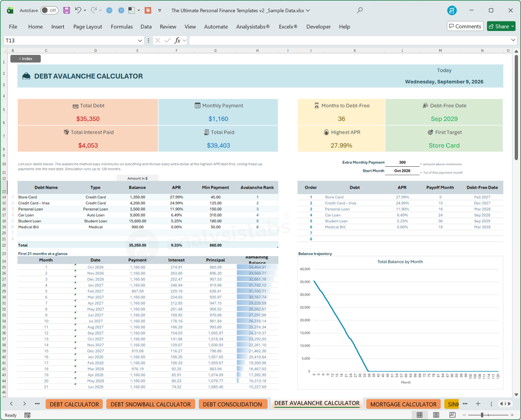Open the file name dropdown chevron in title bar
The image size is (521, 420).
coord(308,10)
